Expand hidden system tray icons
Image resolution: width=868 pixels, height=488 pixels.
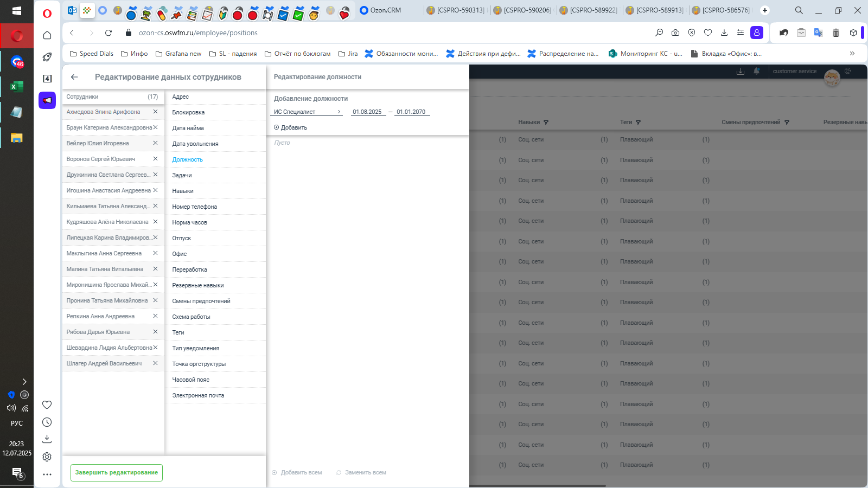coord(24,382)
